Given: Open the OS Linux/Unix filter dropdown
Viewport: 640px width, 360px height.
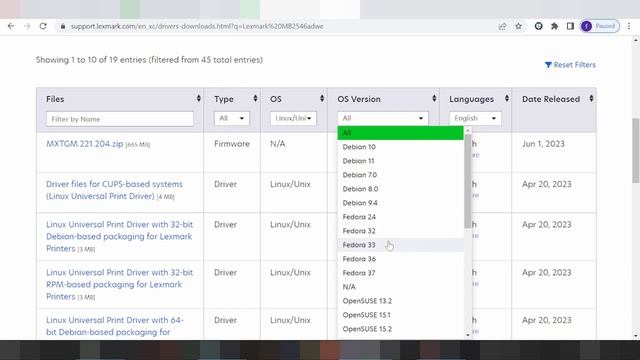Looking at the screenshot, I should coord(293,118).
